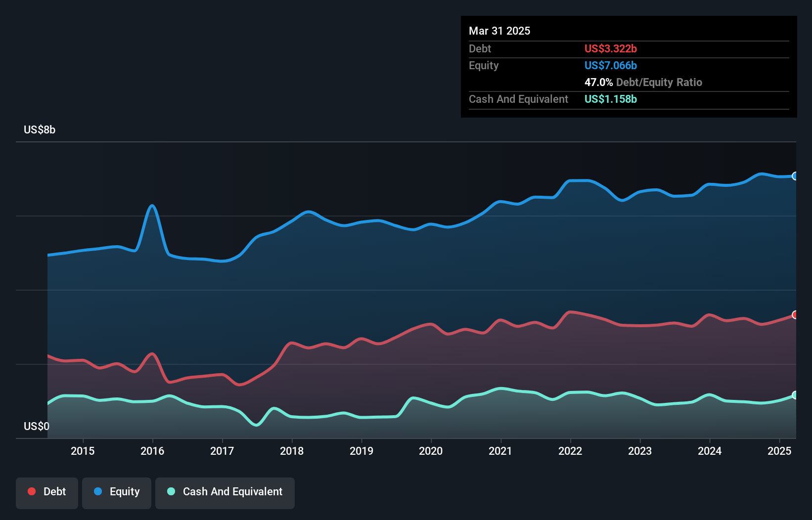Click the US$7.066b equity value

611,65
